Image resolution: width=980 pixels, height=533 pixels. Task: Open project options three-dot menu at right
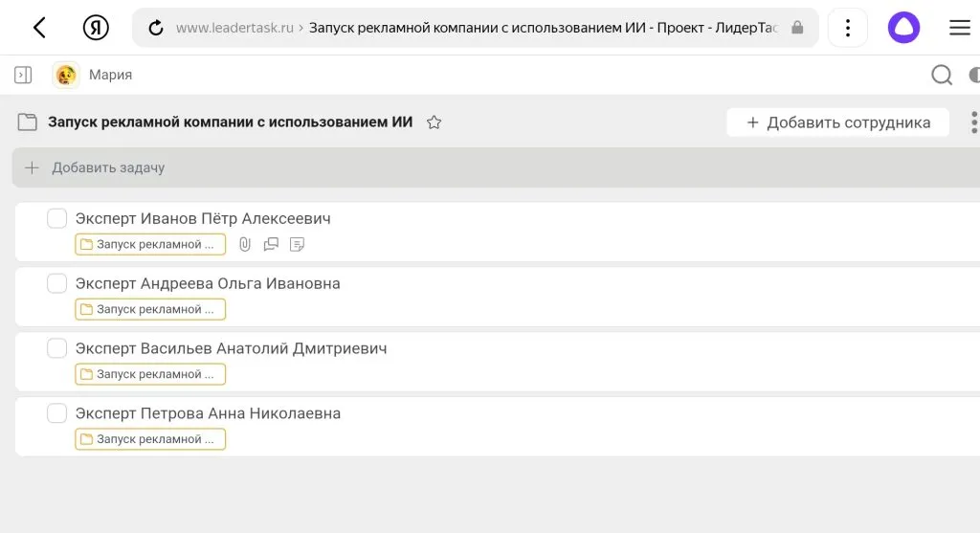click(x=973, y=122)
